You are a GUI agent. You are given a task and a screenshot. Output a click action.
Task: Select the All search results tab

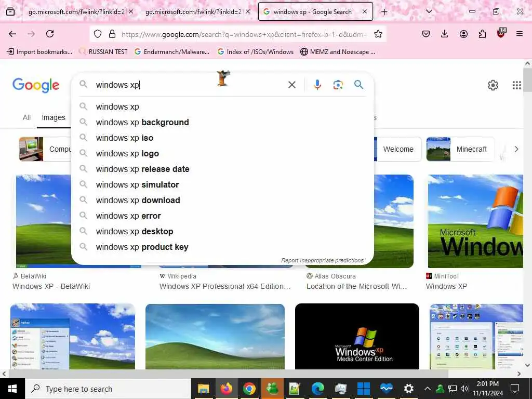click(27, 117)
